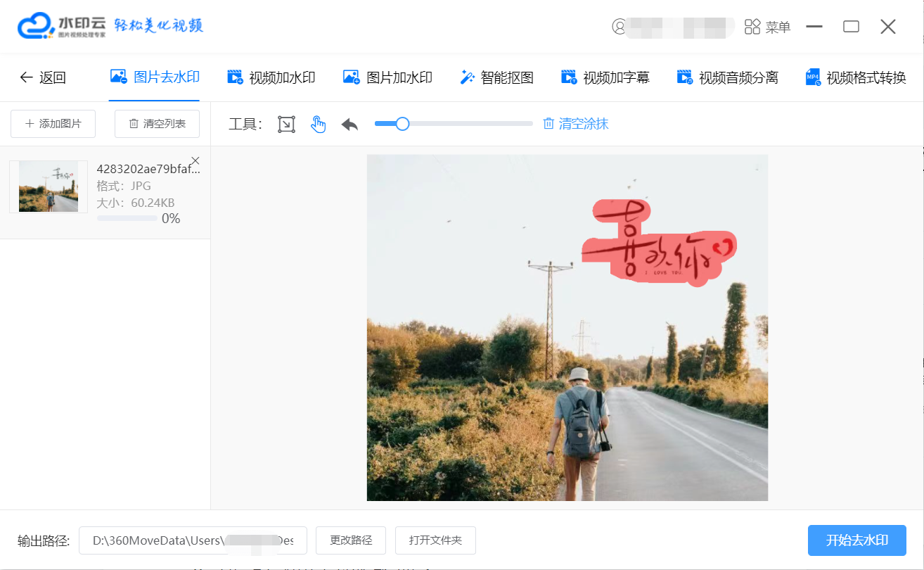Open the 菜单 menu

pyautogui.click(x=768, y=27)
